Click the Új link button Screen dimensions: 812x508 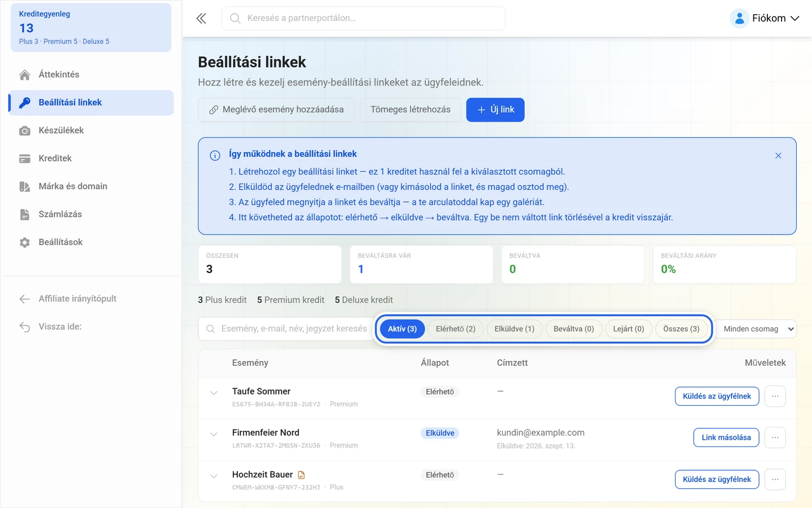pyautogui.click(x=495, y=110)
